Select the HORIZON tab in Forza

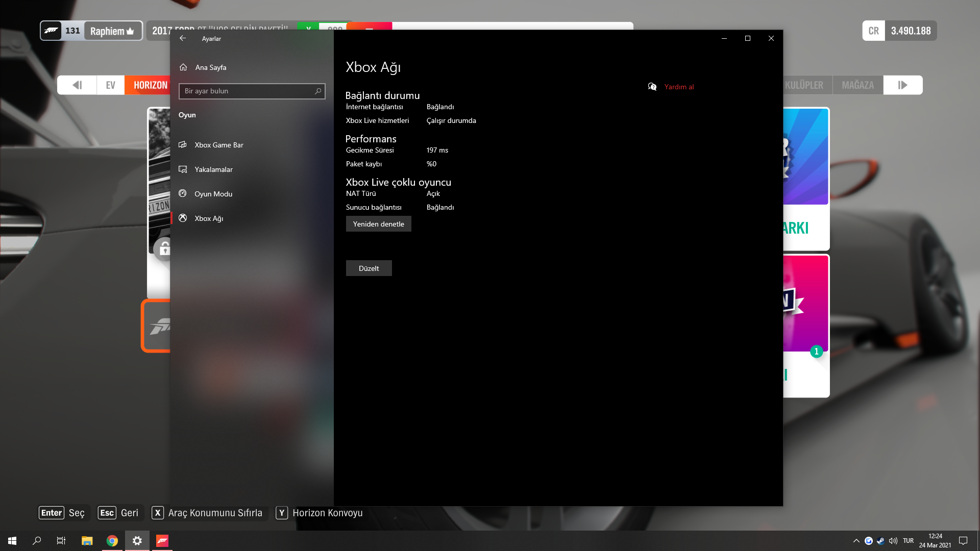(x=148, y=85)
